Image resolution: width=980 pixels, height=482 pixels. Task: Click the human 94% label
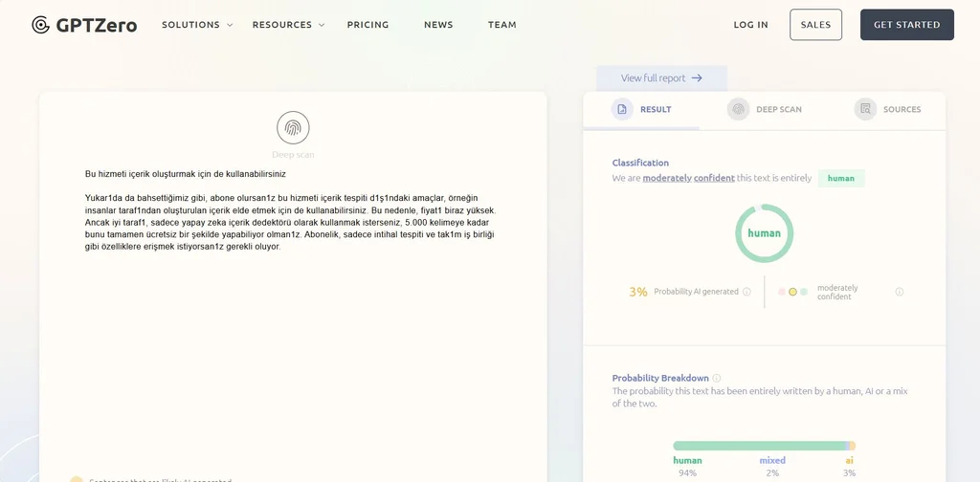[x=687, y=467]
